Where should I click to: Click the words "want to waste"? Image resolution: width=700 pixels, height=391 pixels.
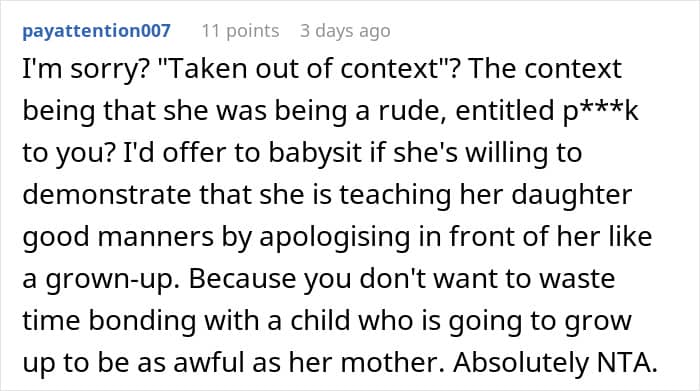pyautogui.click(x=525, y=279)
